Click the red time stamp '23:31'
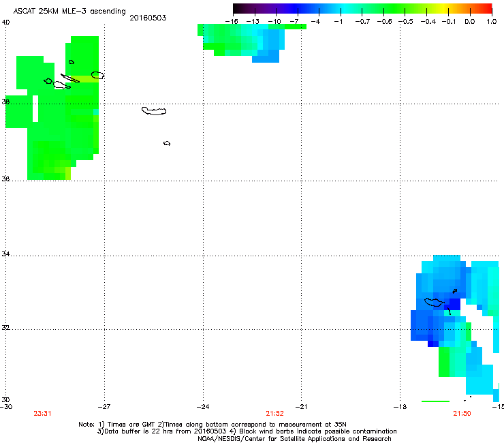504x443 pixels. click(42, 414)
